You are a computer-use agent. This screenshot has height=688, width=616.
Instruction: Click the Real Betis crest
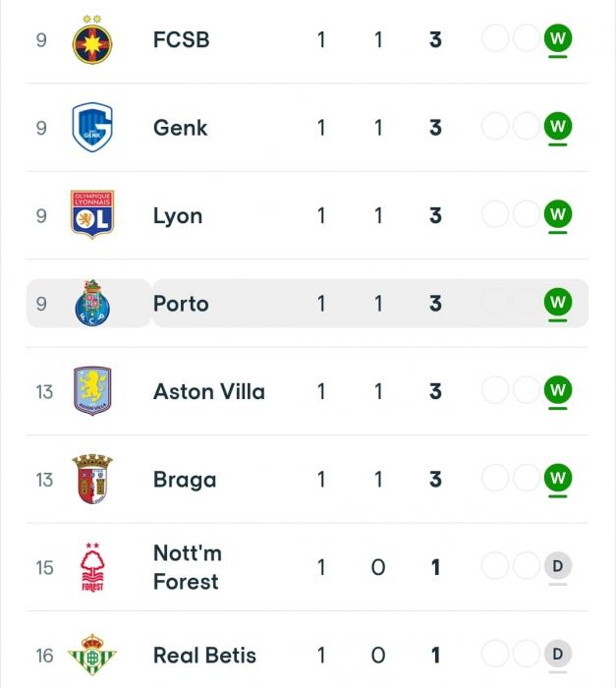pyautogui.click(x=92, y=655)
